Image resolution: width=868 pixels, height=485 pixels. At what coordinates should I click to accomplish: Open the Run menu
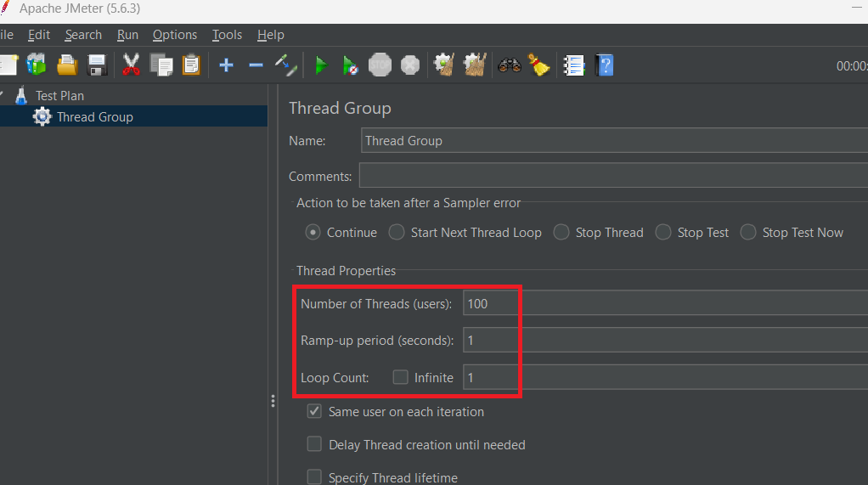127,35
